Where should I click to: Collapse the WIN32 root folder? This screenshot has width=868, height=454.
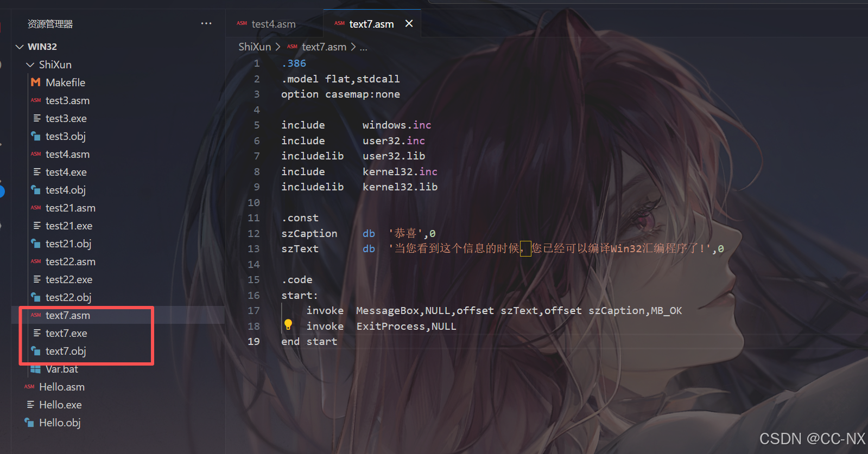click(20, 47)
